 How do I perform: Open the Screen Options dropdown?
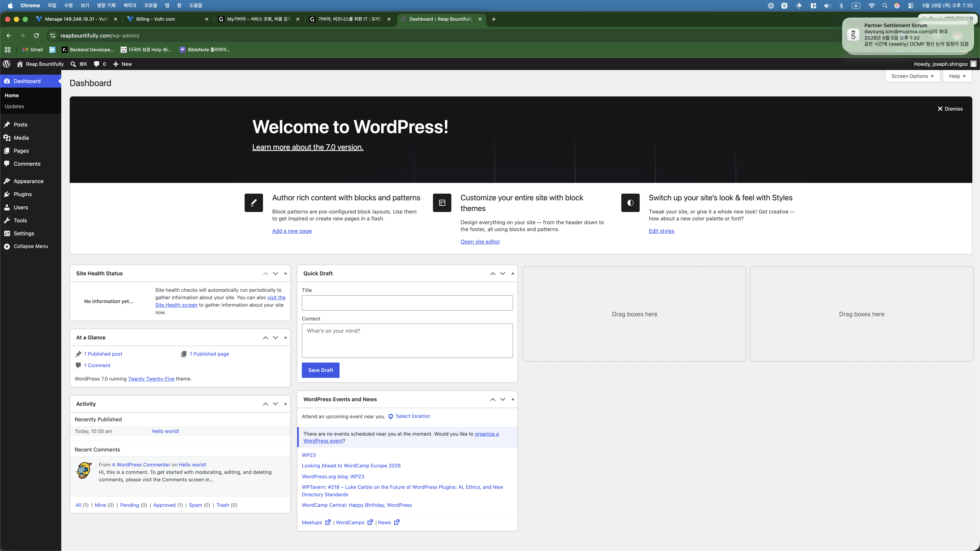pos(912,76)
